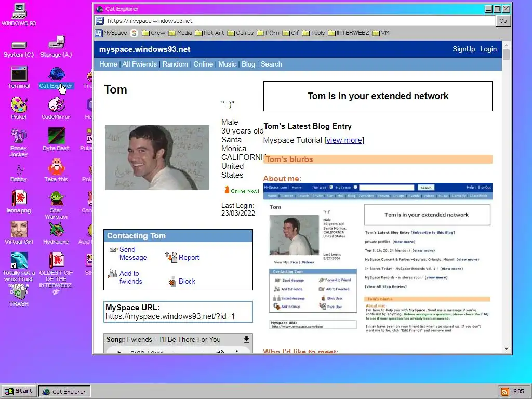This screenshot has width=532, height=399.
Task: Click the MySpace bookmark in bookmarks bar
Action: tap(111, 33)
